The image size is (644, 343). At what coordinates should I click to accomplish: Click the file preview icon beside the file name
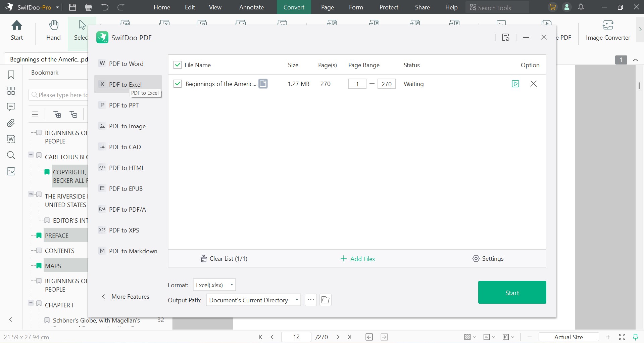tap(263, 84)
